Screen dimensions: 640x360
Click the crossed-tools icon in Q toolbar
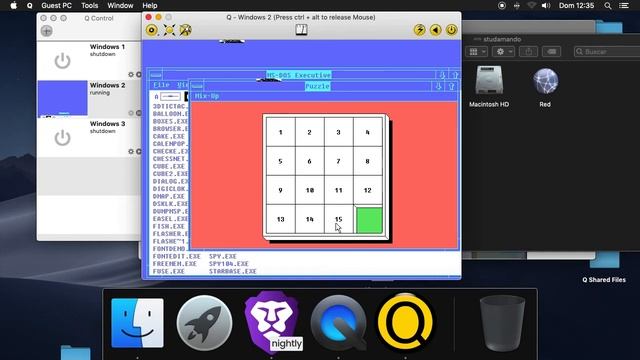click(x=185, y=30)
